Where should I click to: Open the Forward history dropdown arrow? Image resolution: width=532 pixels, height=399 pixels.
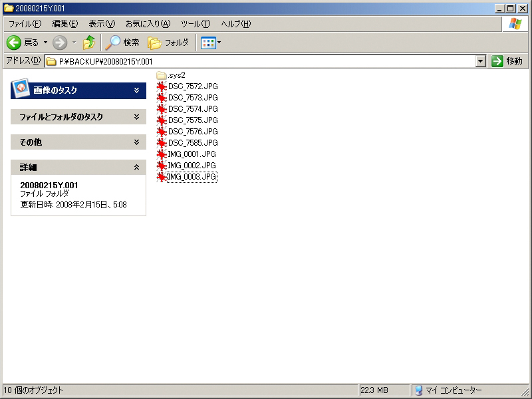[74, 43]
